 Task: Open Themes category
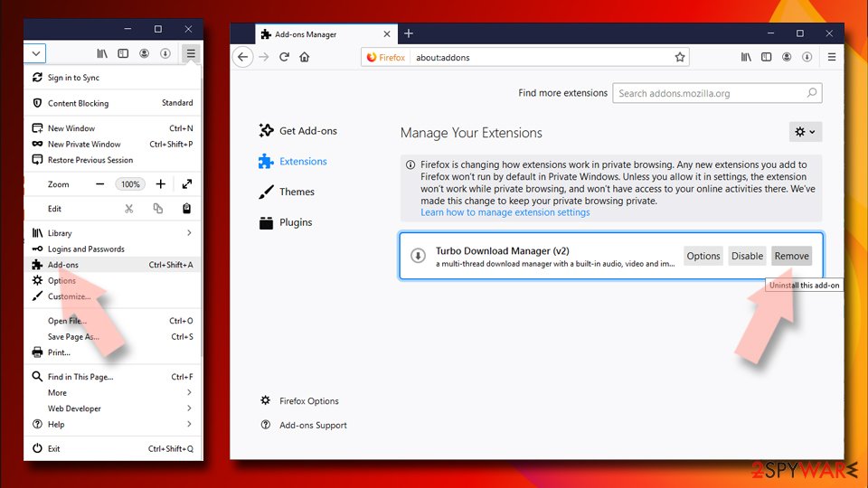point(287,192)
